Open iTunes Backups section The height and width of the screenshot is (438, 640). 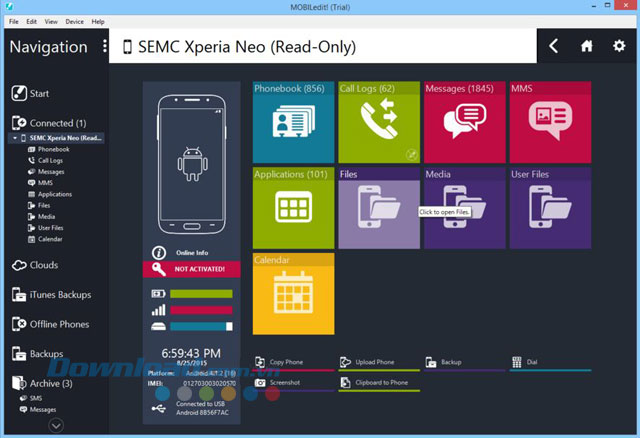[51, 295]
